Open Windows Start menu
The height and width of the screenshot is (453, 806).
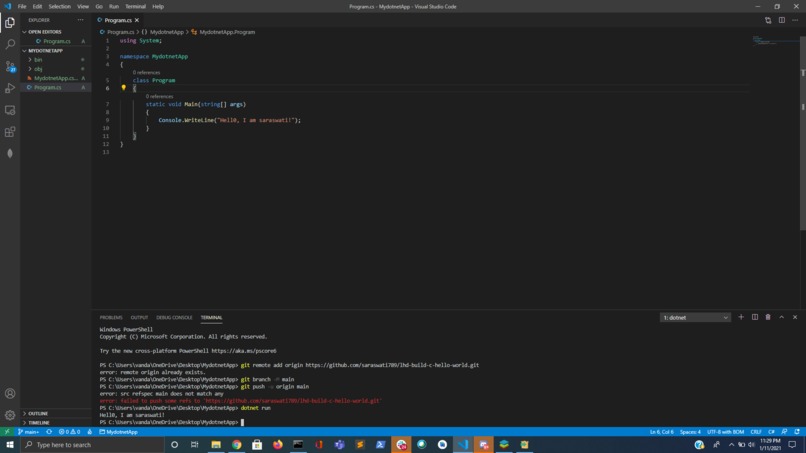pyautogui.click(x=10, y=445)
